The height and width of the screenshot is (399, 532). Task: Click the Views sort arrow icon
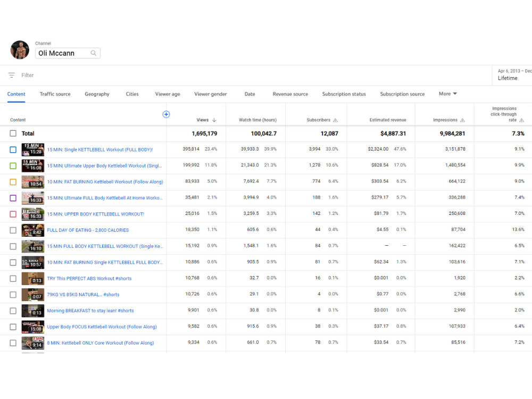[214, 120]
